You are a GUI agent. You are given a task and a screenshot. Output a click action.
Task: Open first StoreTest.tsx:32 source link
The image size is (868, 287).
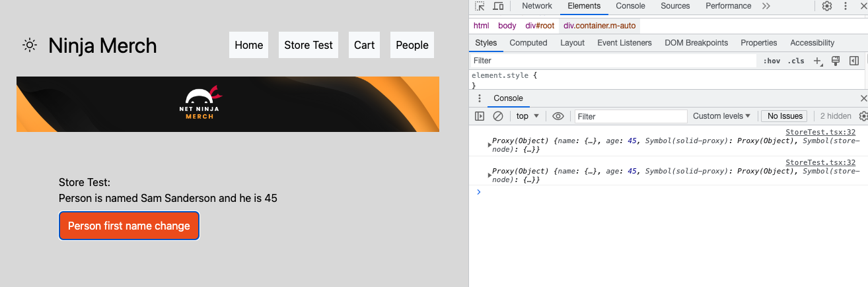[x=820, y=133]
